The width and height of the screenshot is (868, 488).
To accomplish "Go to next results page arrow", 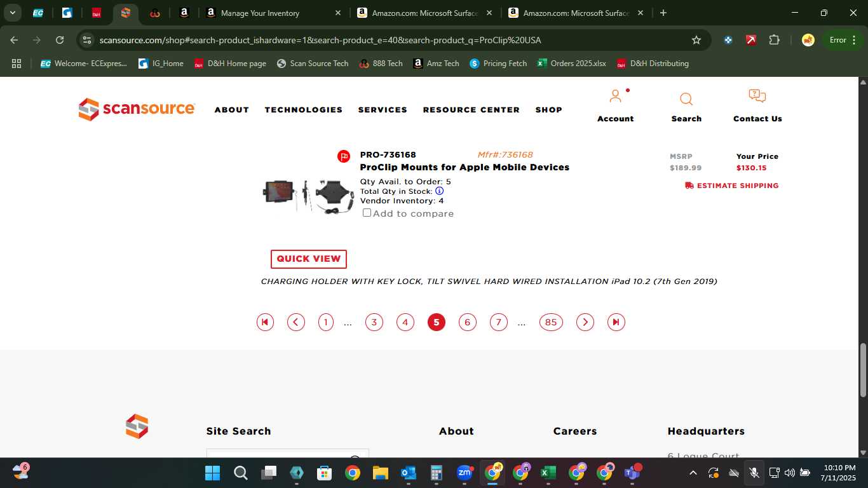I will 585,322.
